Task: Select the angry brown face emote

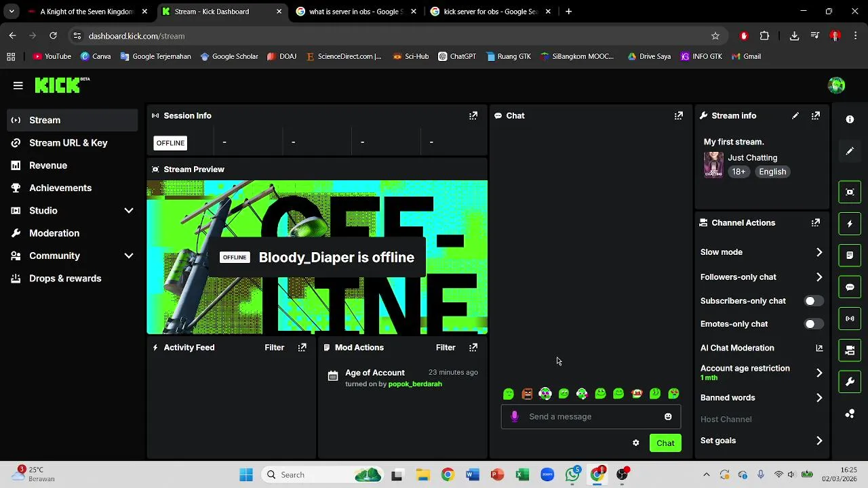Action: click(x=527, y=394)
